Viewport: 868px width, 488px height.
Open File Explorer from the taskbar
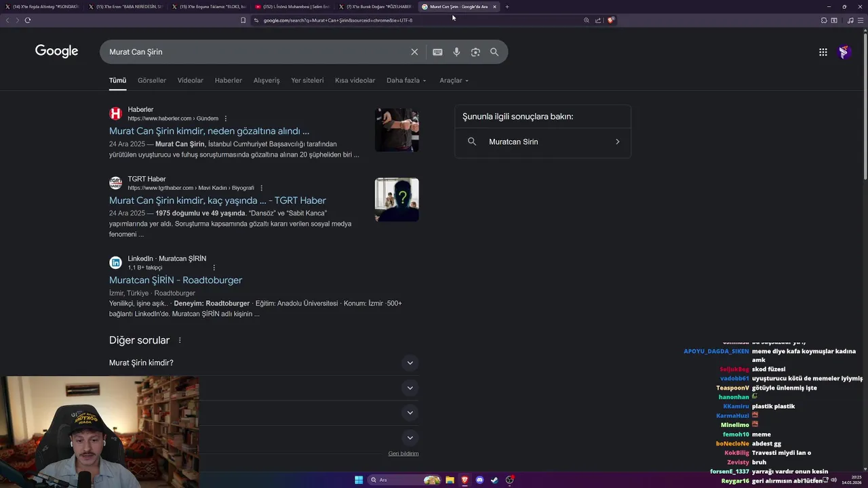coord(450,480)
